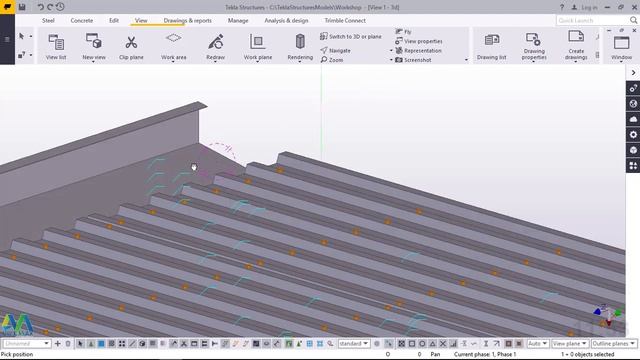This screenshot has width=640, height=360.
Task: Switch to the Steel ribbon tab
Action: pos(48,20)
